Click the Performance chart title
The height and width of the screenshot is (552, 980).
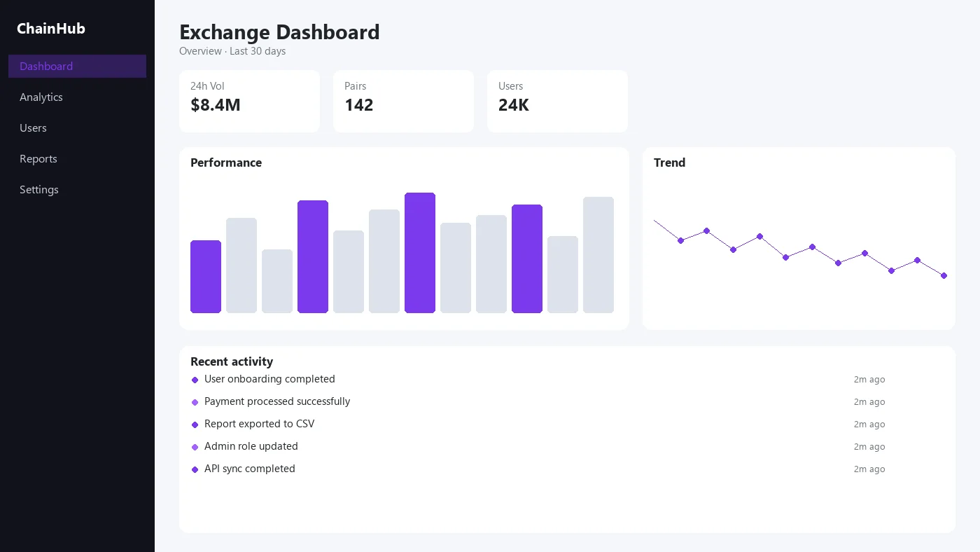(226, 163)
